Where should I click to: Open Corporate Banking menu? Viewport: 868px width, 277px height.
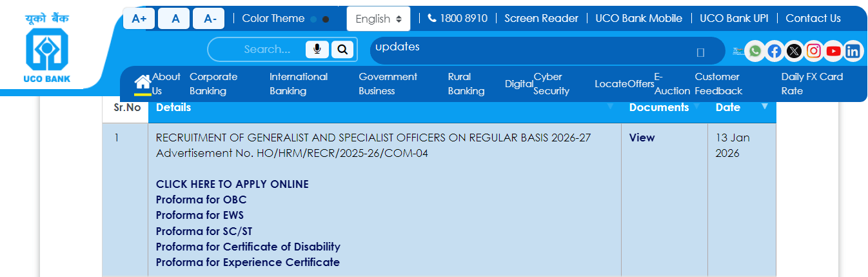[x=213, y=84]
